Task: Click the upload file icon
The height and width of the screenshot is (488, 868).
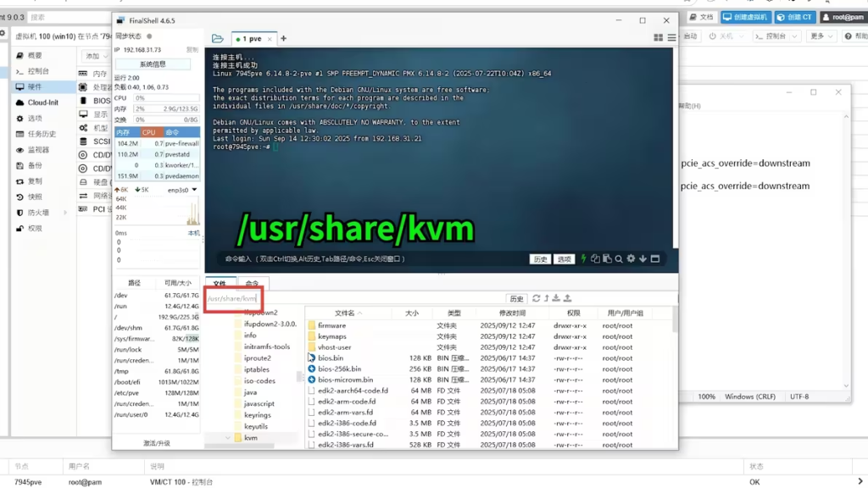Action: click(567, 298)
